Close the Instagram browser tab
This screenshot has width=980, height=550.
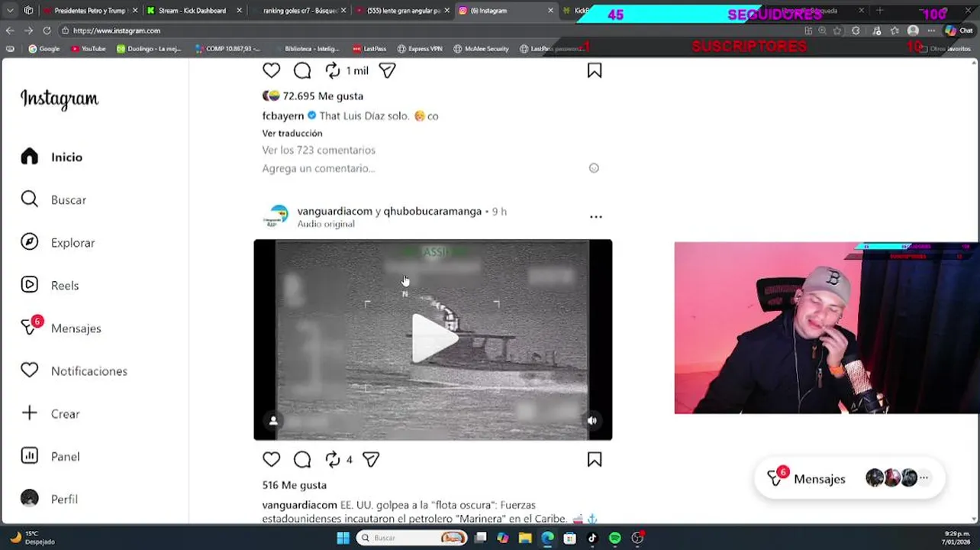[550, 11]
